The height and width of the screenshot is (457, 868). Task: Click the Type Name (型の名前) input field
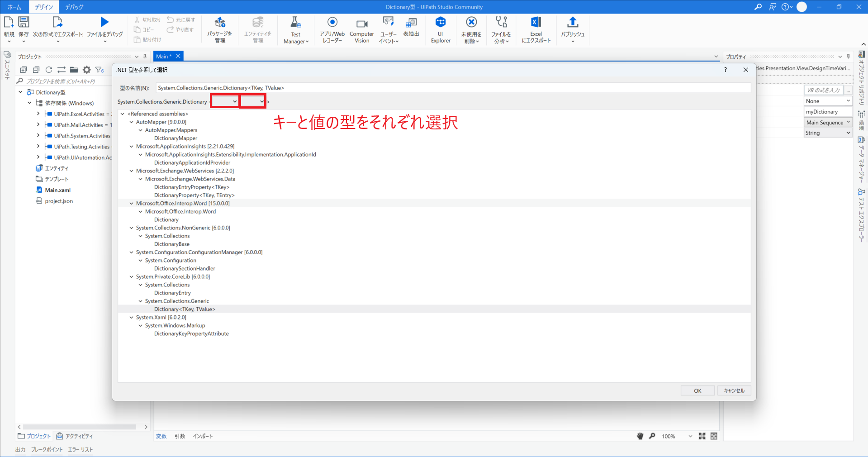pyautogui.click(x=453, y=88)
